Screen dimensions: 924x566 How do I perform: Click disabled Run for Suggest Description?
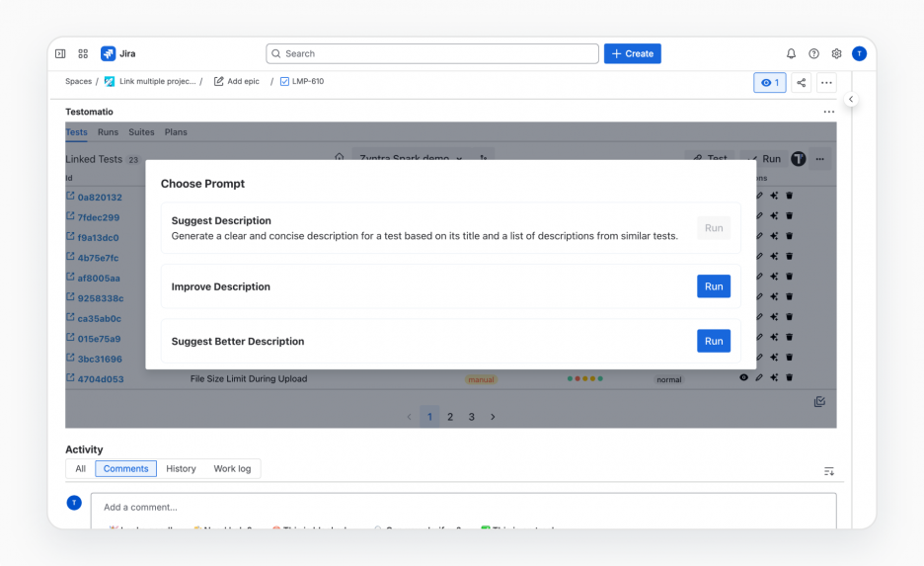pyautogui.click(x=714, y=228)
